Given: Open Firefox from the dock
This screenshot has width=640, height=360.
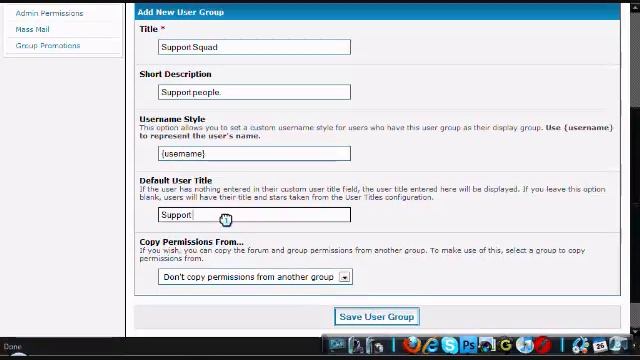Looking at the screenshot, I should (x=411, y=345).
